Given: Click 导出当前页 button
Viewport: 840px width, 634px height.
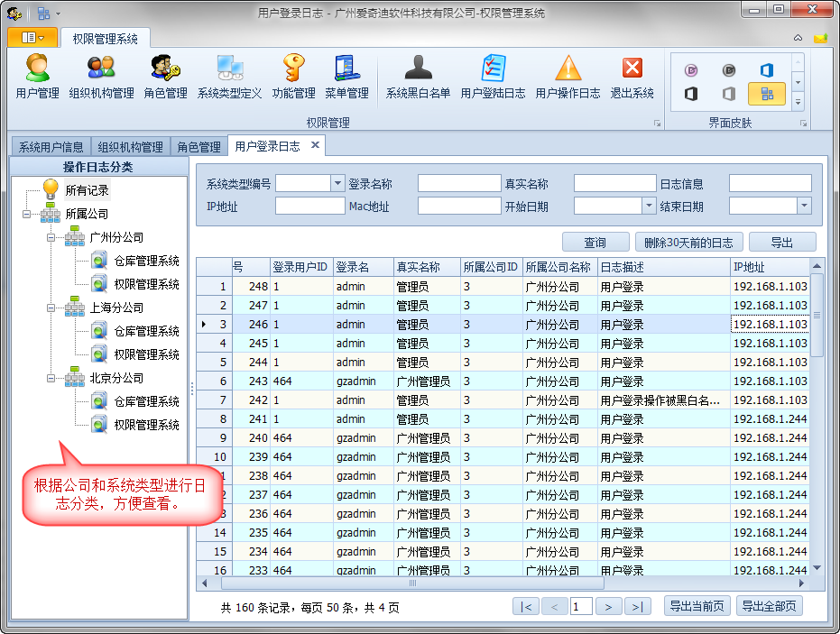Looking at the screenshot, I should click(x=697, y=606).
